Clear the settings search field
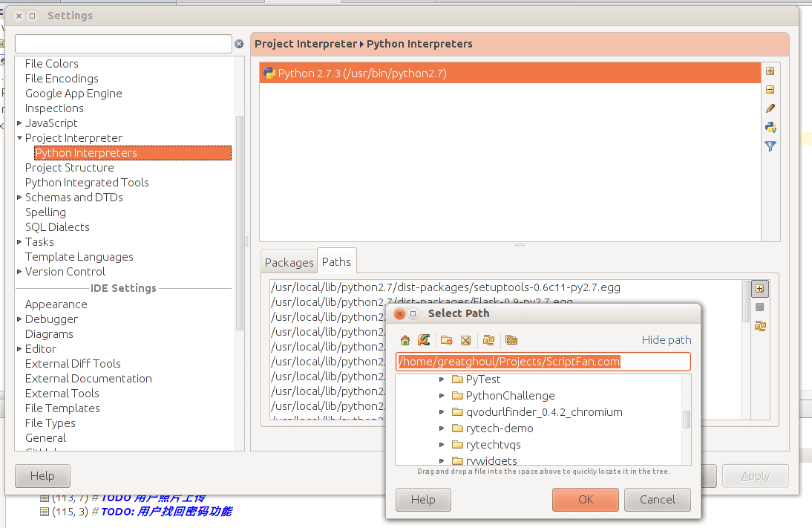The image size is (812, 528). 239,44
